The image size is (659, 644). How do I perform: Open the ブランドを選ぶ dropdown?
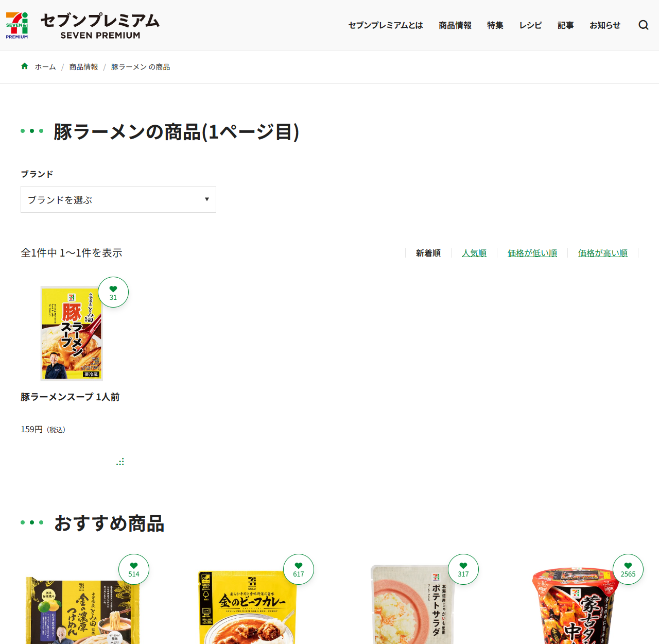click(x=118, y=199)
